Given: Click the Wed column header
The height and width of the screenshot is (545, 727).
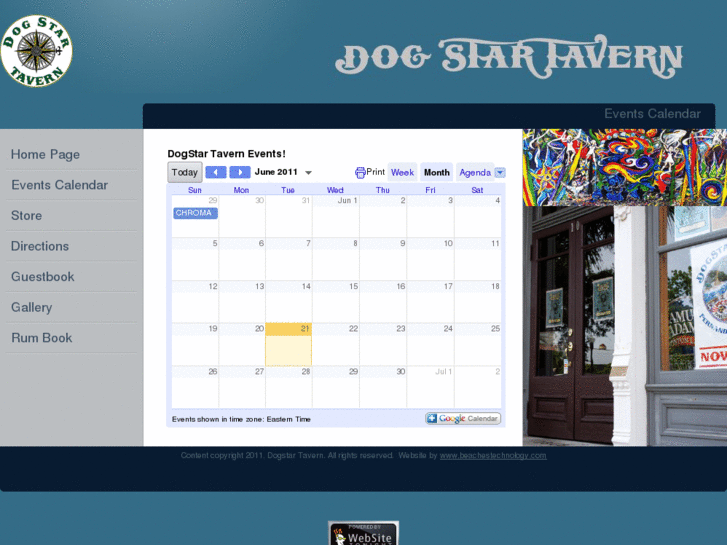Looking at the screenshot, I should pyautogui.click(x=335, y=190).
